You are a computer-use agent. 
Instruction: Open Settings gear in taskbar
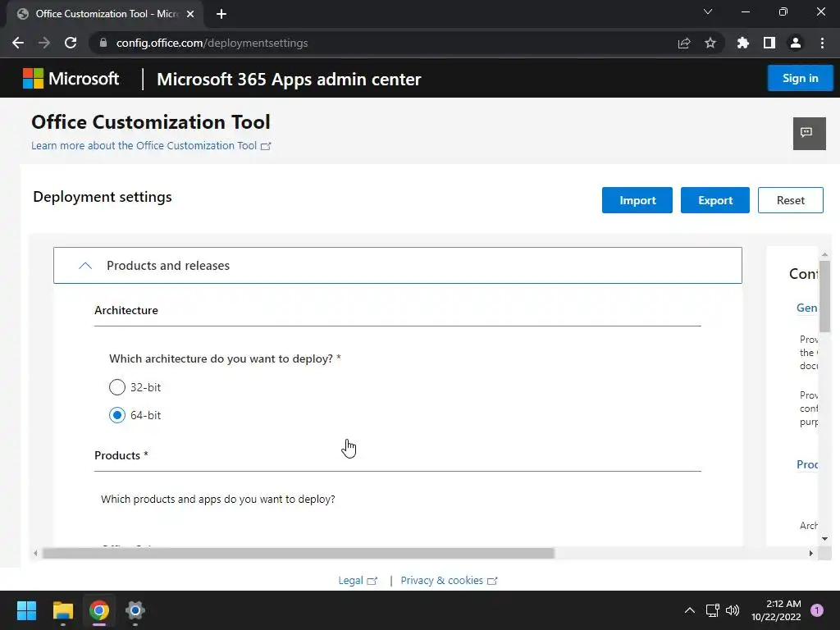click(x=135, y=610)
